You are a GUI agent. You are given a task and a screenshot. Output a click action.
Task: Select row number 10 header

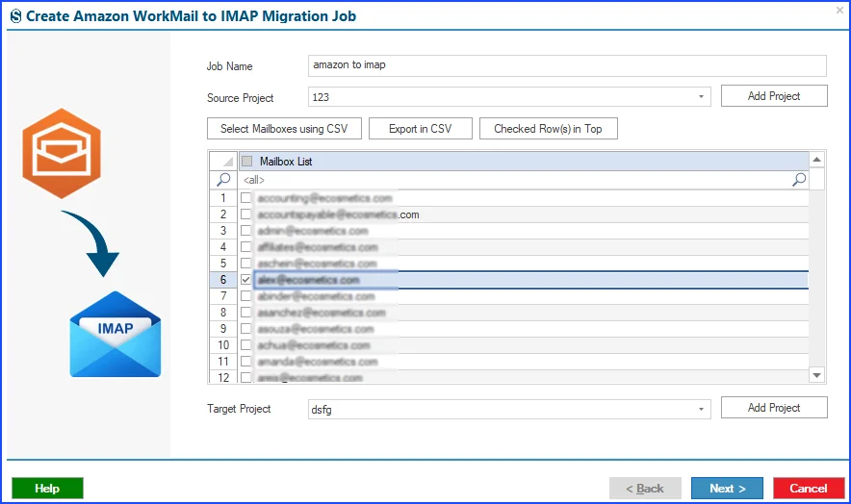click(223, 345)
